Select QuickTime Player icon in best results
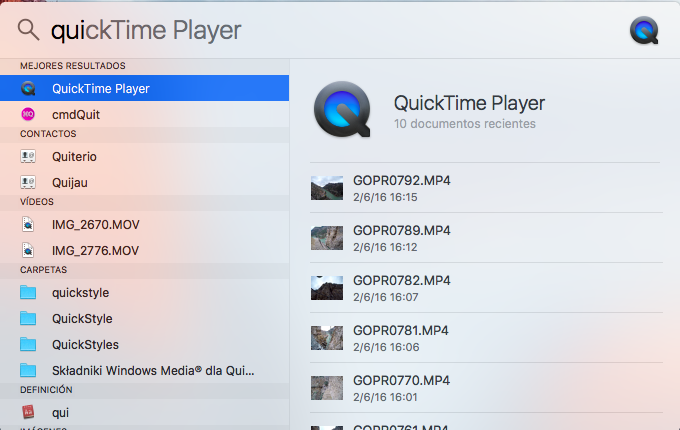This screenshot has width=680, height=430. pyautogui.click(x=28, y=88)
